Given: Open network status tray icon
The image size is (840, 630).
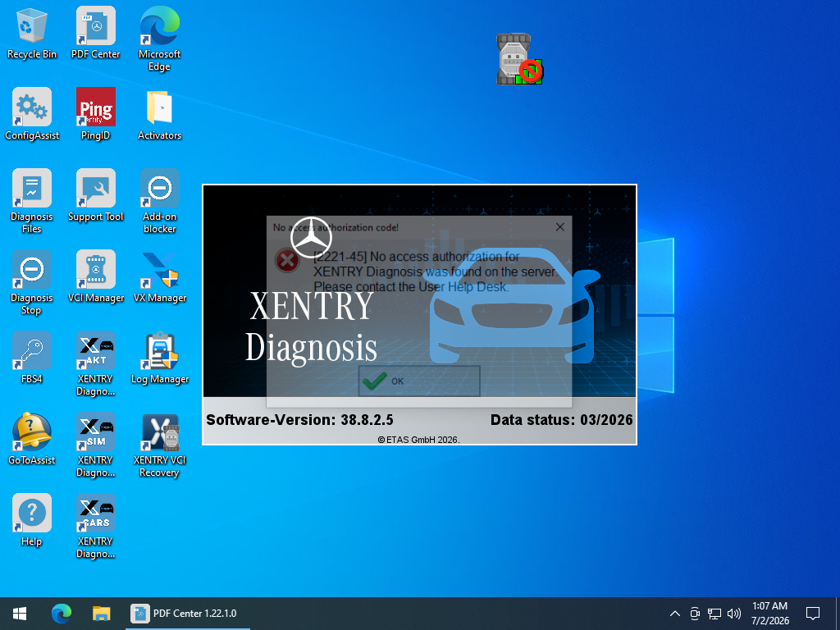Looking at the screenshot, I should 714,614.
